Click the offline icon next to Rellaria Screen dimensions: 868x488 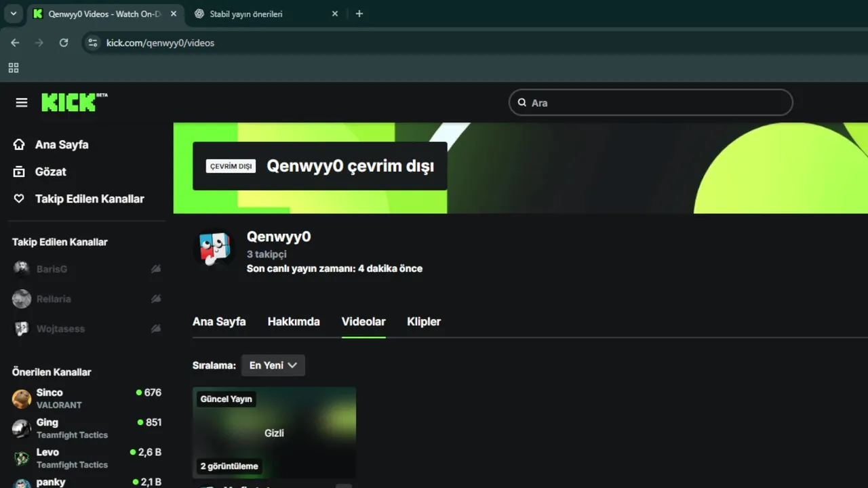pyautogui.click(x=156, y=299)
